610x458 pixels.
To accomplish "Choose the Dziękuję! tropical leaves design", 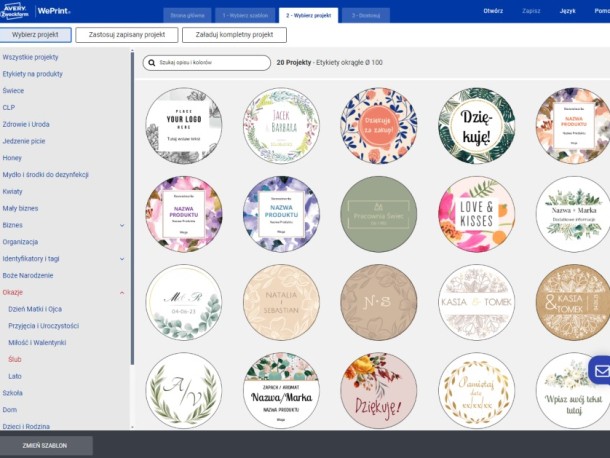I will click(x=476, y=126).
